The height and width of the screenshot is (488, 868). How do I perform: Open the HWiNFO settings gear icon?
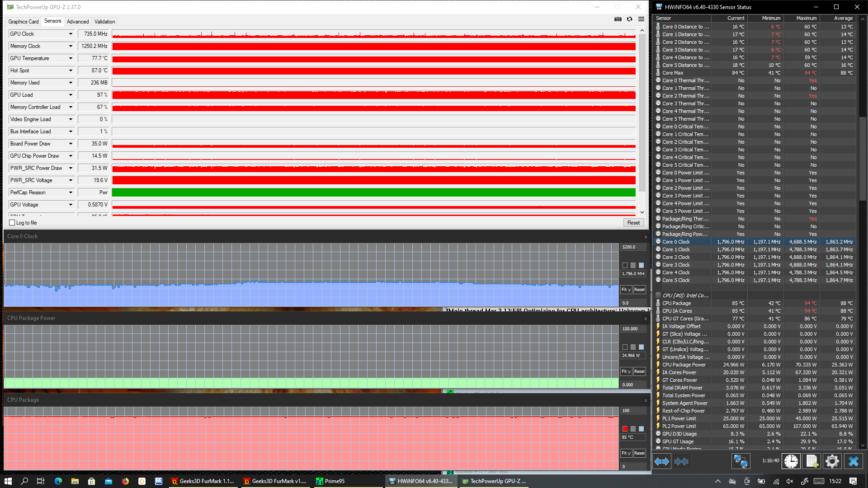pos(832,461)
